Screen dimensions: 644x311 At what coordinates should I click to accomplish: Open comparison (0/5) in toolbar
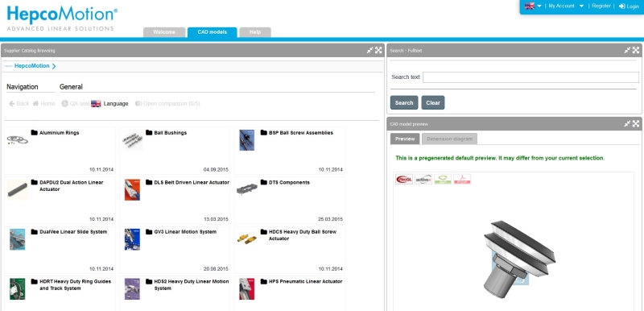(x=167, y=103)
